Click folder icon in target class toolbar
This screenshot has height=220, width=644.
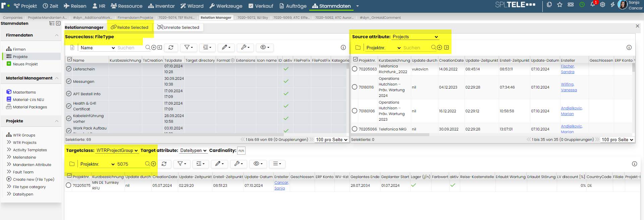(x=72, y=164)
